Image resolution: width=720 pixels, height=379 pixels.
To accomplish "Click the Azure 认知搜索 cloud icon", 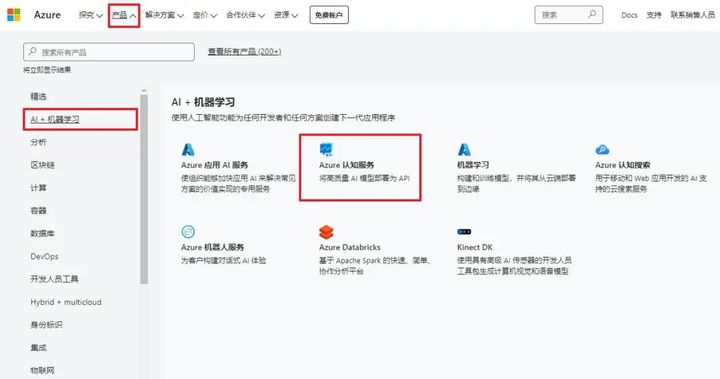I will [602, 149].
